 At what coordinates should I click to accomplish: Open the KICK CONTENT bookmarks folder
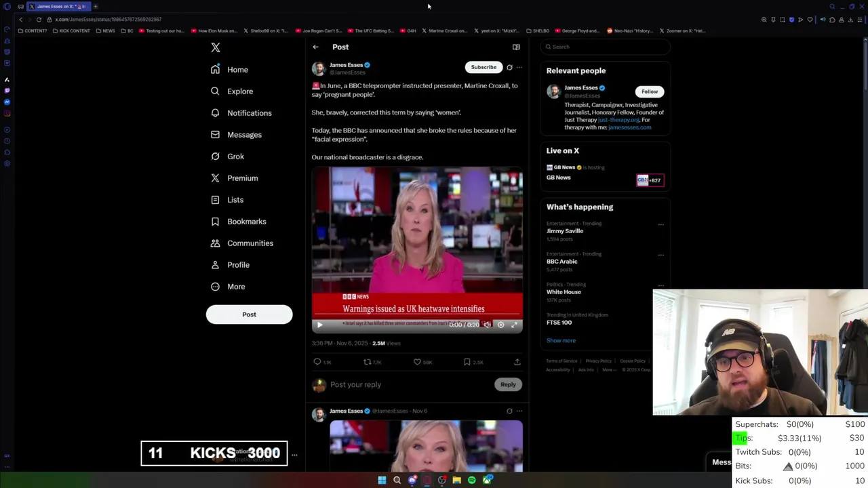pos(71,30)
